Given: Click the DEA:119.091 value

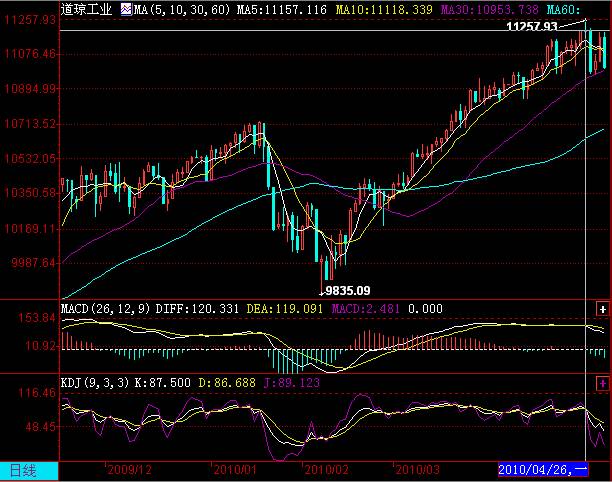Looking at the screenshot, I should coord(285,309).
